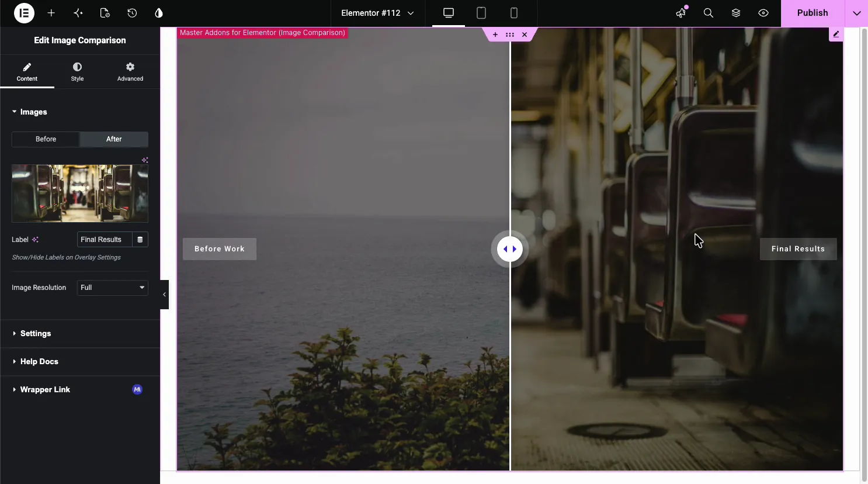868x484 pixels.
Task: Open the Finder search icon
Action: click(709, 13)
